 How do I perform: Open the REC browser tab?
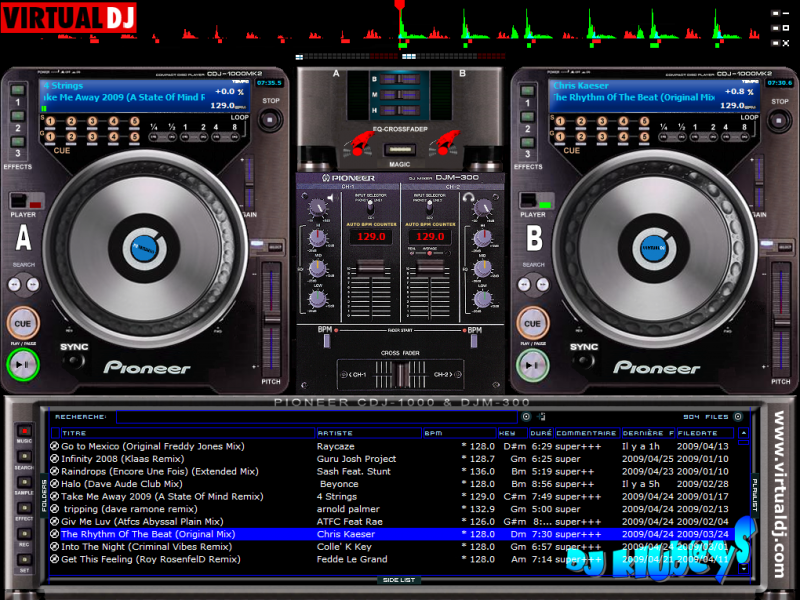pos(24,534)
